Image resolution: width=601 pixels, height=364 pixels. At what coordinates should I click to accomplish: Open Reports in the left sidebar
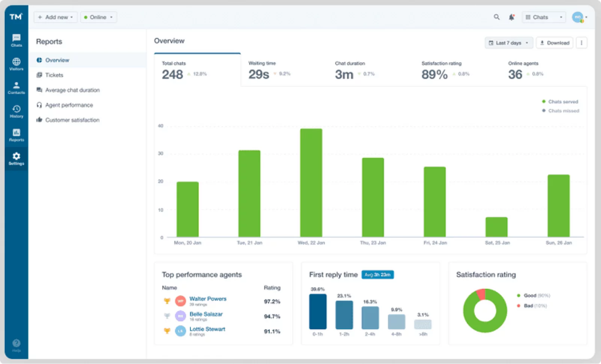tap(16, 135)
